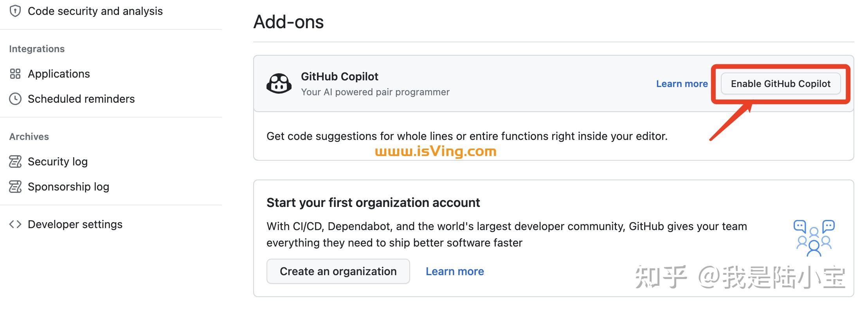Open the Applications settings page
The image size is (868, 312).
(59, 74)
